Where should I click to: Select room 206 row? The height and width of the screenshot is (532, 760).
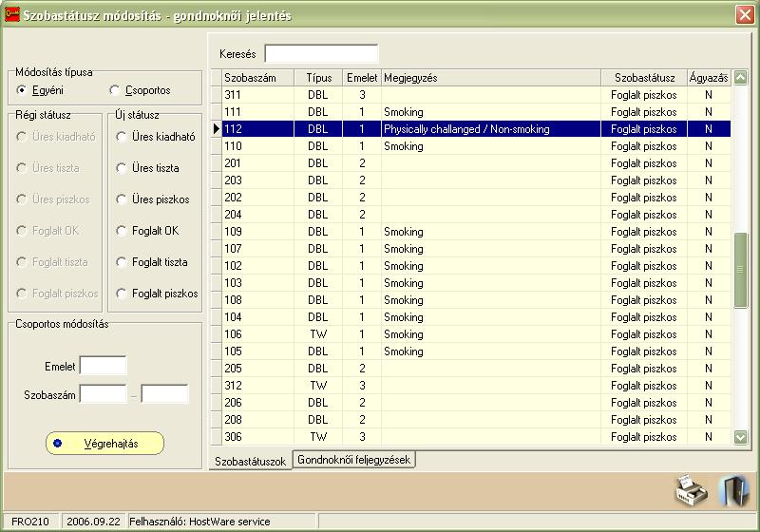point(476,403)
